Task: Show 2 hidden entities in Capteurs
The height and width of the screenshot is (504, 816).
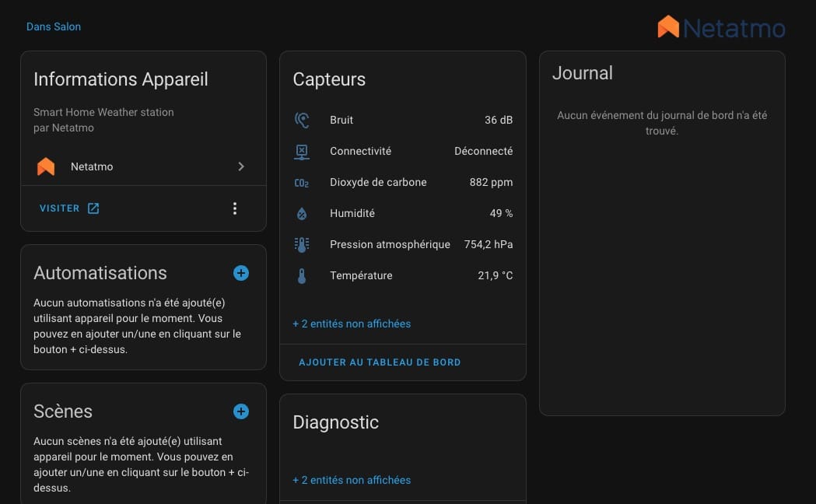Action: coord(352,324)
